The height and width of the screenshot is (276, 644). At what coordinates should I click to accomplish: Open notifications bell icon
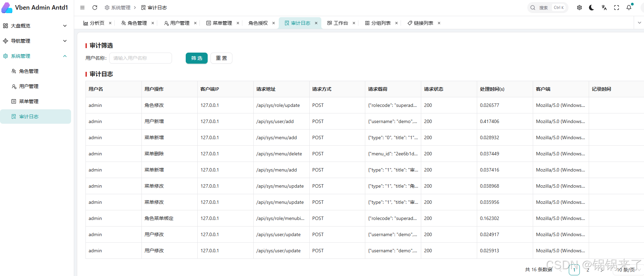[629, 8]
